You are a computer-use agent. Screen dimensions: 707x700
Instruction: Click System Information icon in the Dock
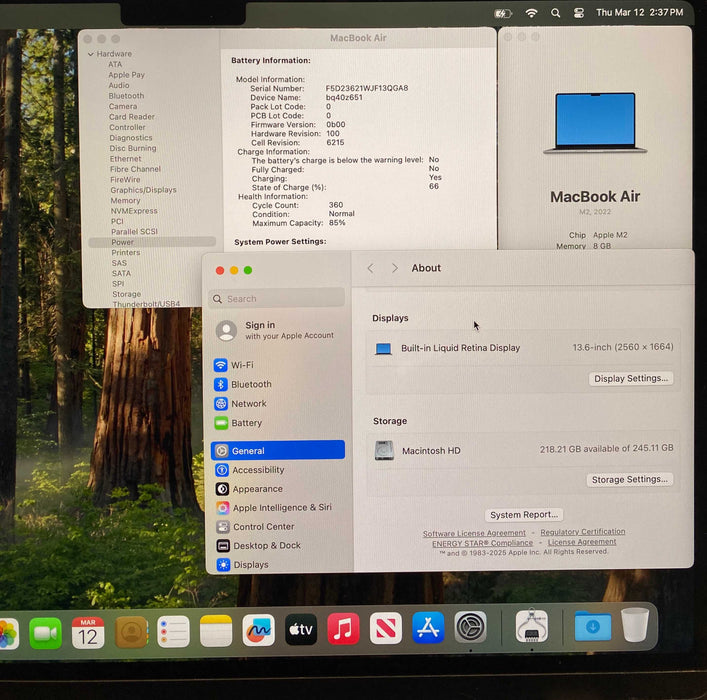tap(532, 626)
